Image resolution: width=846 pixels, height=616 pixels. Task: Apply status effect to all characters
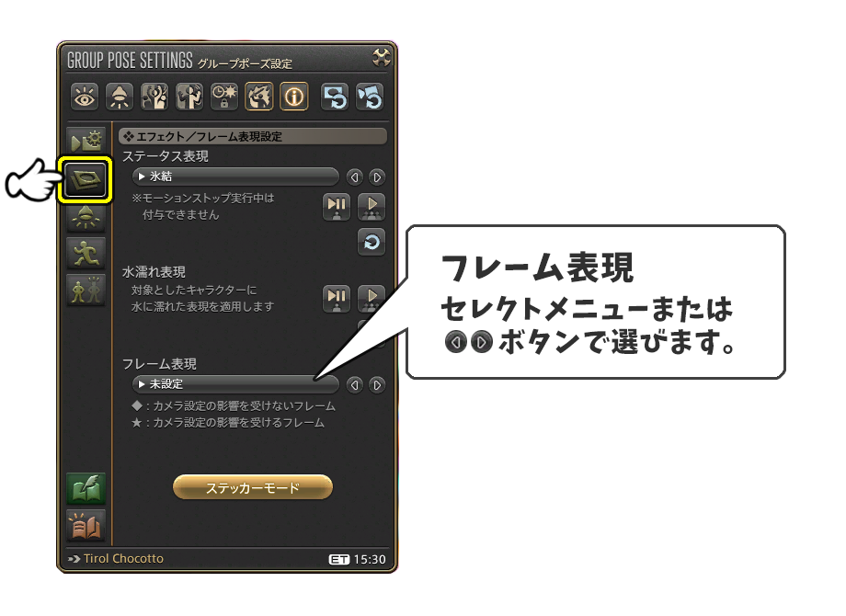click(x=372, y=207)
